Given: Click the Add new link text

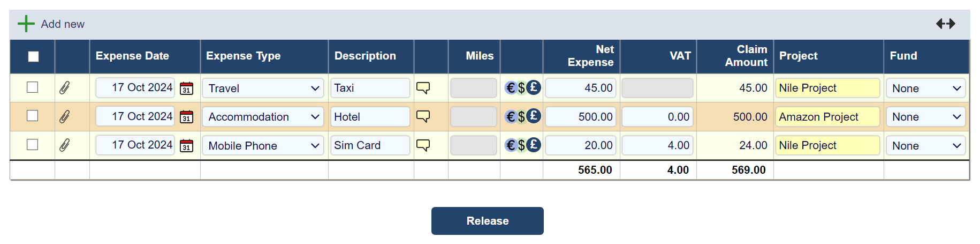Looking at the screenshot, I should [x=63, y=24].
